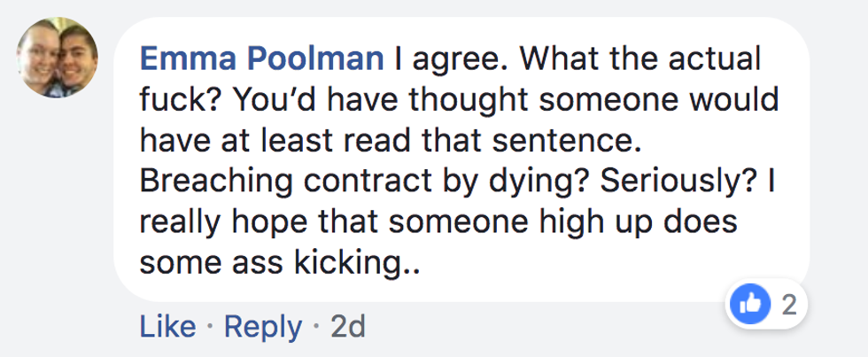Like Emma Poolman's comment
Viewport: 868px width, 357px height.
(x=168, y=329)
